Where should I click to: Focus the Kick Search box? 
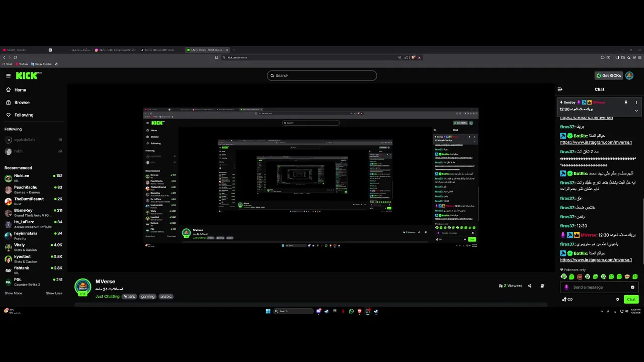coord(322,75)
